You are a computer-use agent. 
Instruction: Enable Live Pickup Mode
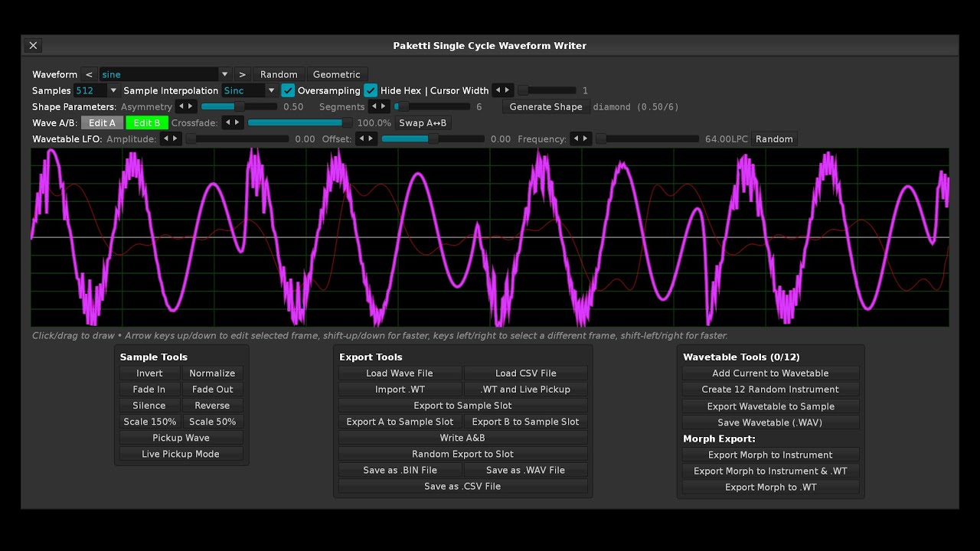tap(181, 453)
